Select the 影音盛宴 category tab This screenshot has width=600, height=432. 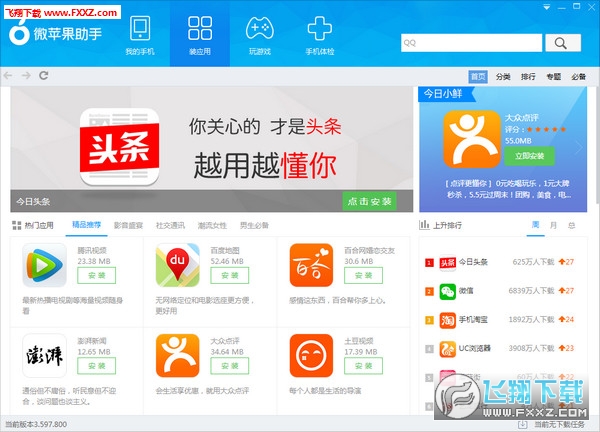(128, 225)
